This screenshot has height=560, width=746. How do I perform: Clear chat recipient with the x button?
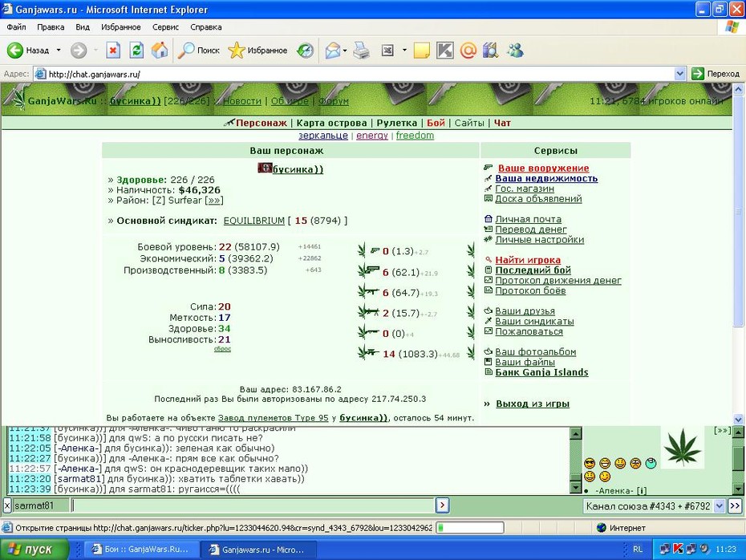click(x=7, y=505)
